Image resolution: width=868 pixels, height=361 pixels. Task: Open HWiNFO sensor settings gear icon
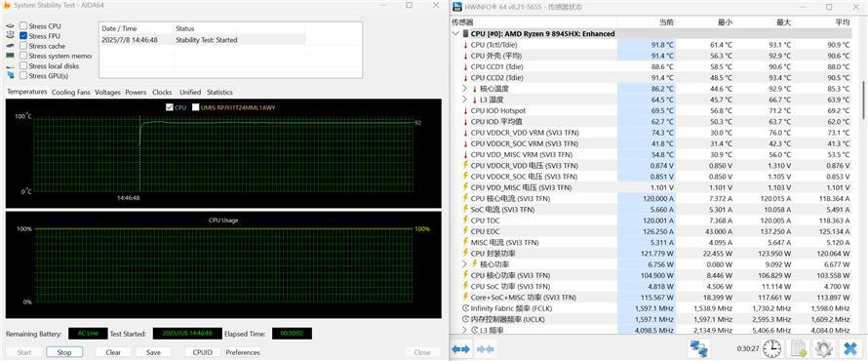pos(824,349)
